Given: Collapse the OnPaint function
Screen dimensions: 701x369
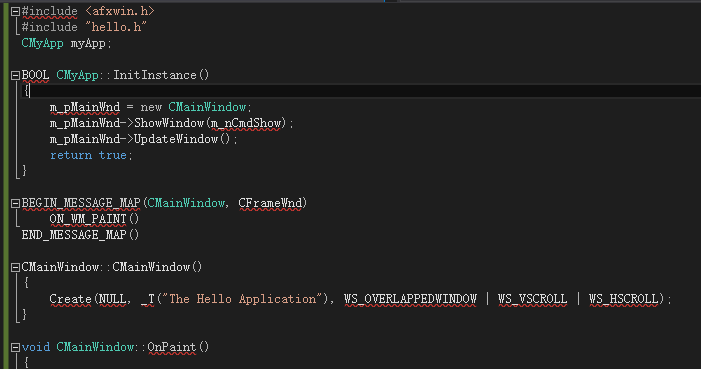Looking at the screenshot, I should [x=15, y=347].
